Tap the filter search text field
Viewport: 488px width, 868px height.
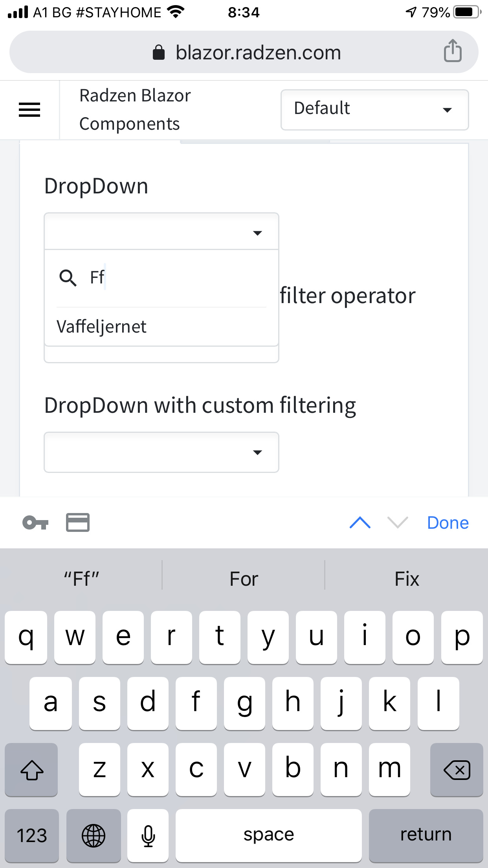pos(173,278)
